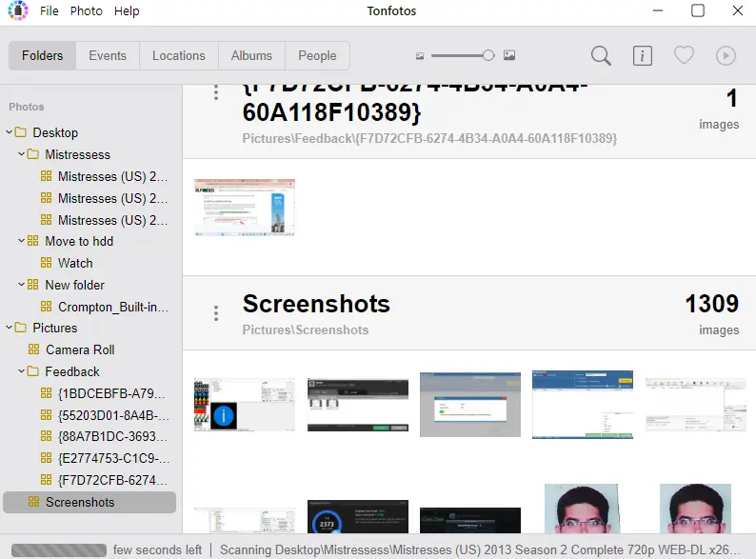Click the Photos sidebar heading
This screenshot has height=559, width=756.
click(27, 107)
